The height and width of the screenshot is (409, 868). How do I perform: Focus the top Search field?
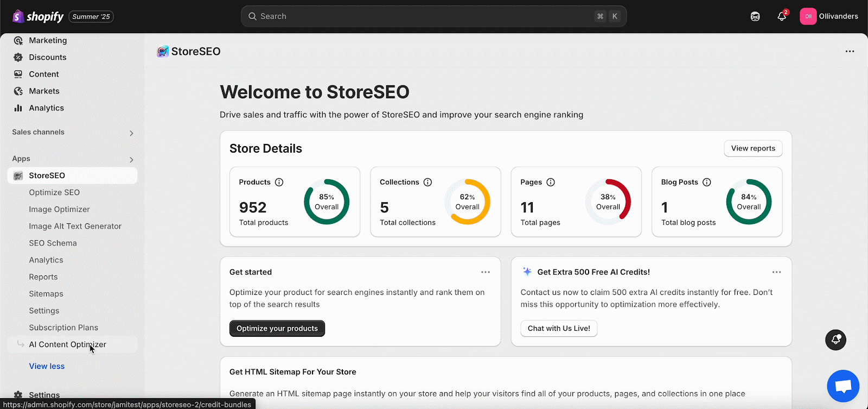click(434, 16)
